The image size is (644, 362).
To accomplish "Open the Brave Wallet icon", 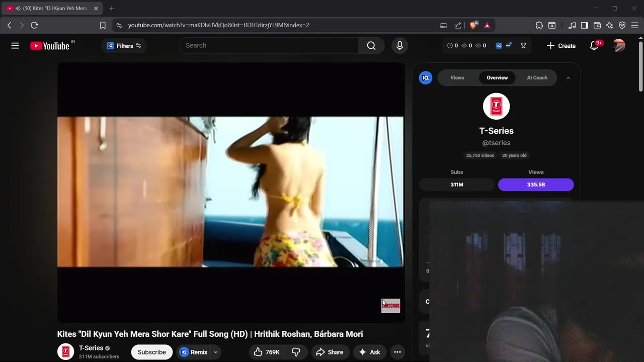I will pyautogui.click(x=597, y=25).
